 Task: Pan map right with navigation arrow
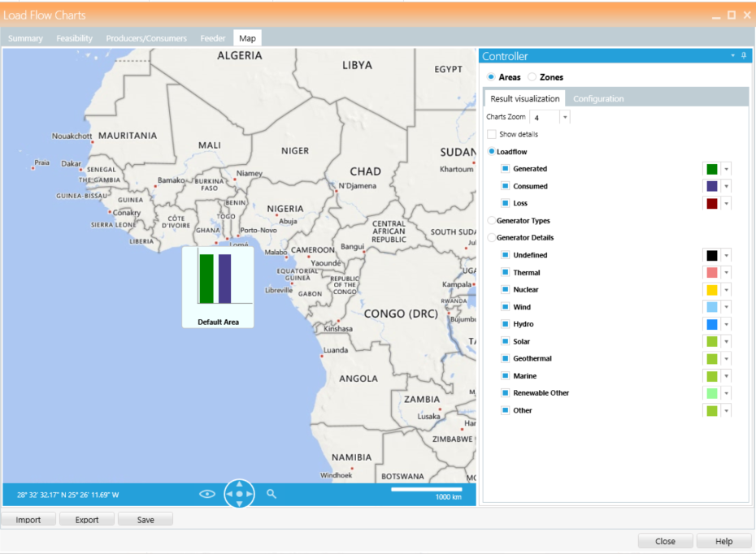click(249, 494)
